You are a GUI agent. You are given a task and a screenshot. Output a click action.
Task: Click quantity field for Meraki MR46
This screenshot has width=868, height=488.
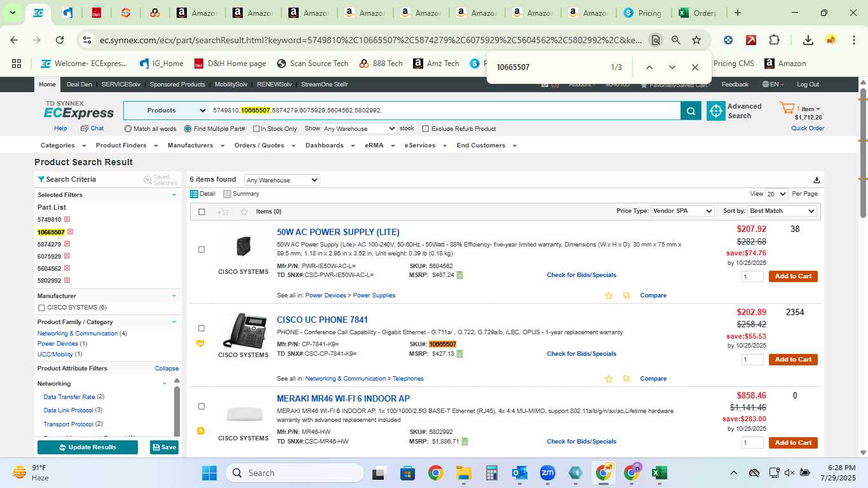(752, 443)
